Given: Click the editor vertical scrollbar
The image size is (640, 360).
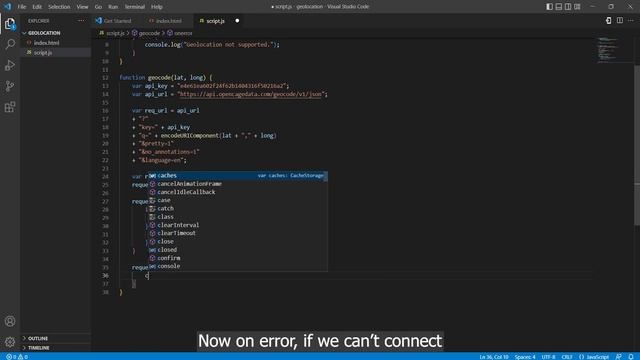Looking at the screenshot, I should (637, 144).
